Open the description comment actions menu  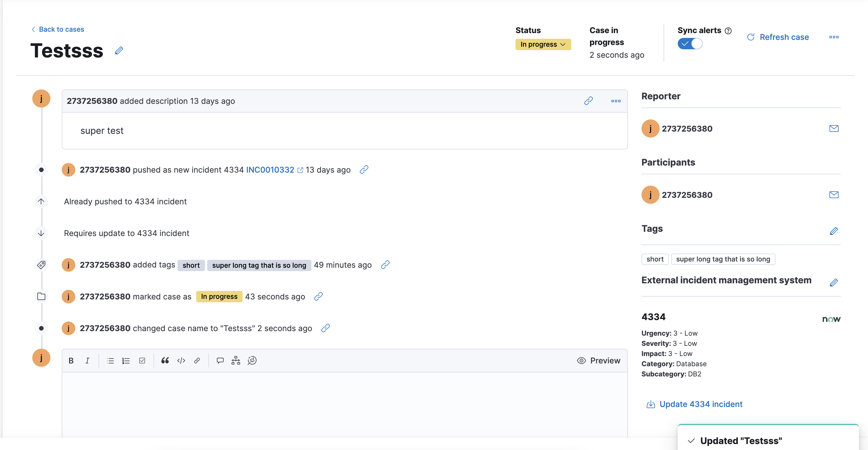616,101
